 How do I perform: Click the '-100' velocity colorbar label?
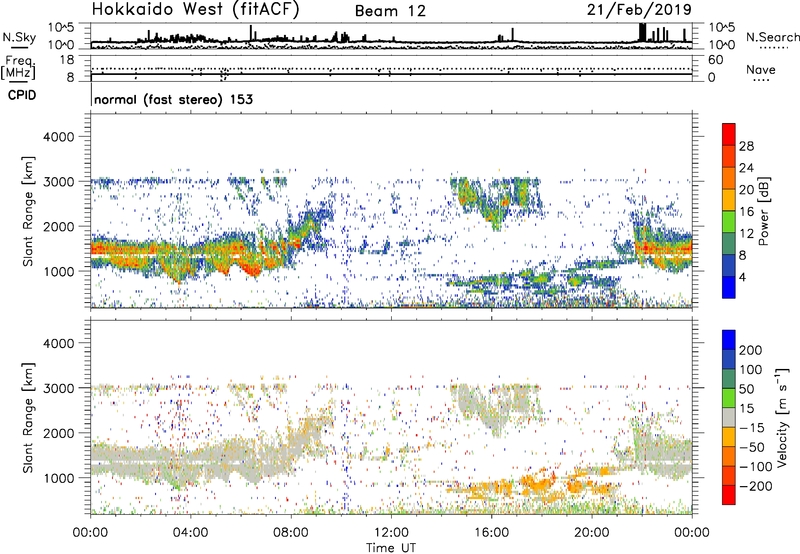click(756, 467)
